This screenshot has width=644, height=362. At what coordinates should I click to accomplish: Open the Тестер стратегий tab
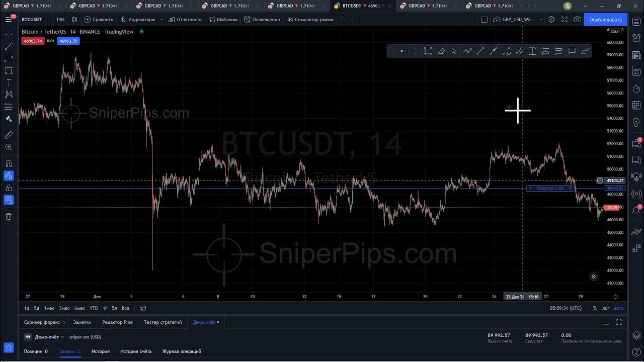pos(163,322)
